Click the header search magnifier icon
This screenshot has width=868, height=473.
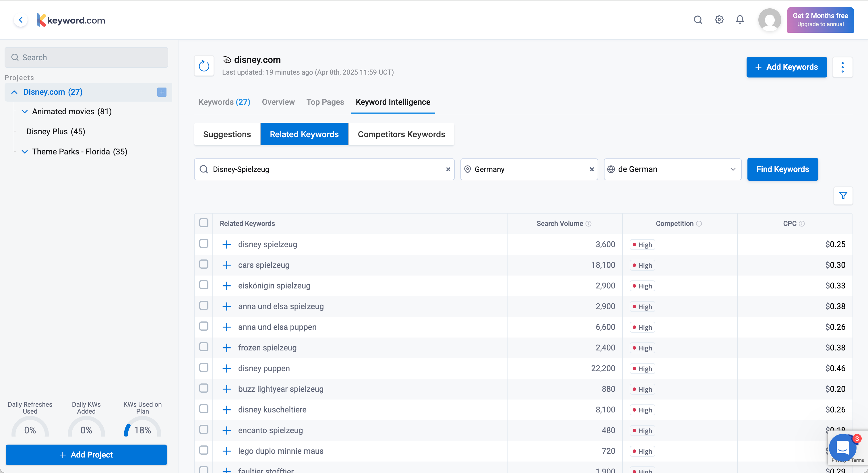698,20
